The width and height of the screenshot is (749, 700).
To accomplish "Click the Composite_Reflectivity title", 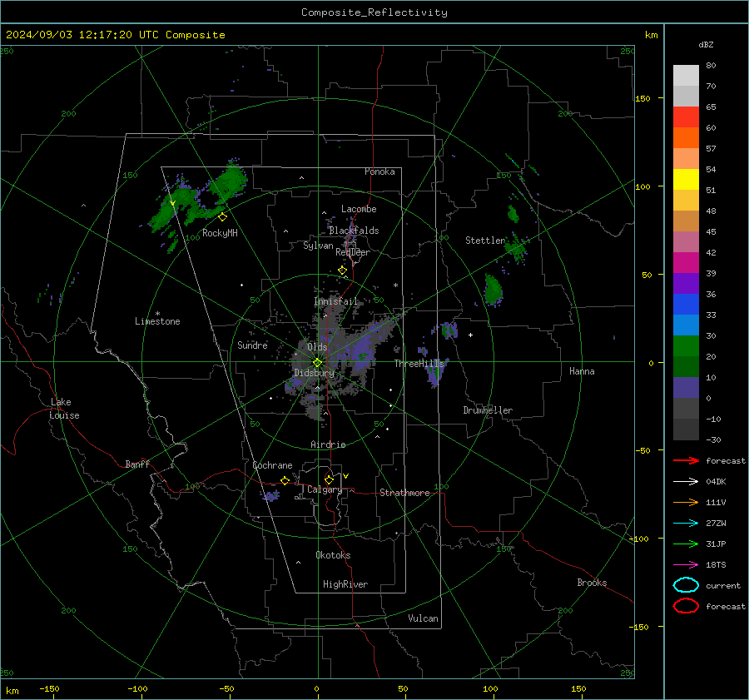I will click(x=374, y=12).
